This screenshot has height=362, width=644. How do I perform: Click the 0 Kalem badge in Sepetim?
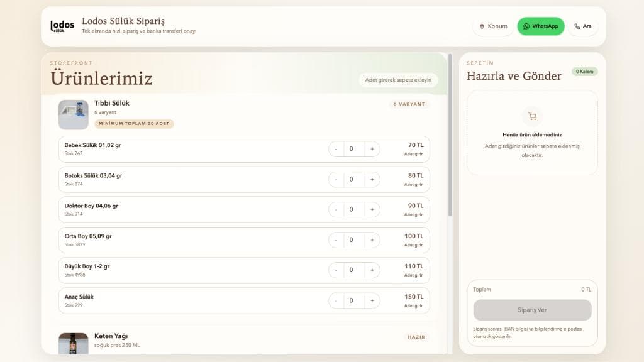[x=585, y=72]
